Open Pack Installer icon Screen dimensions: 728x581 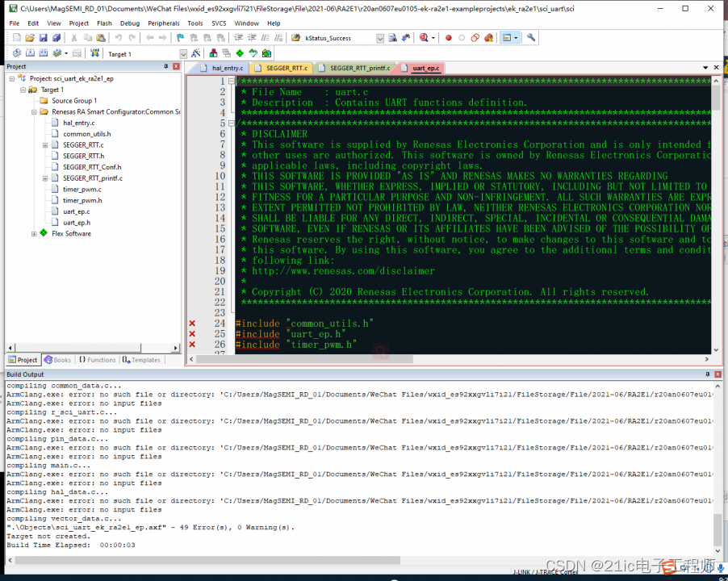point(266,53)
